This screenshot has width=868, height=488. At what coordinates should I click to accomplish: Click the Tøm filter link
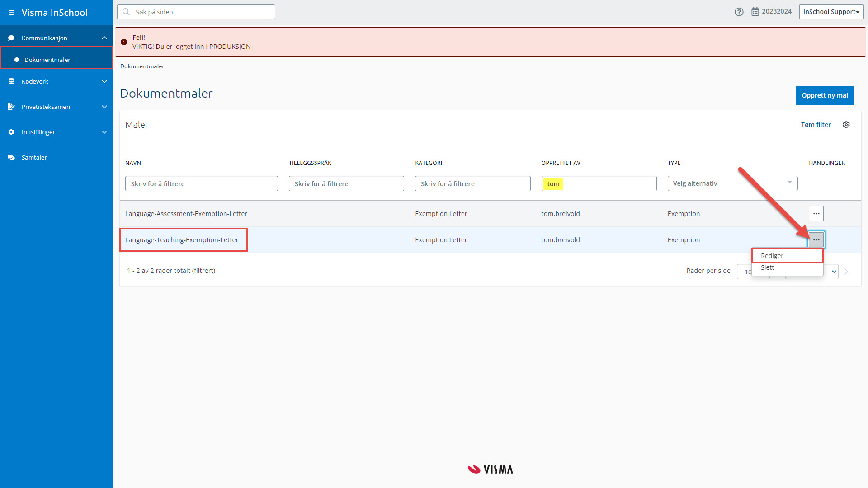816,125
